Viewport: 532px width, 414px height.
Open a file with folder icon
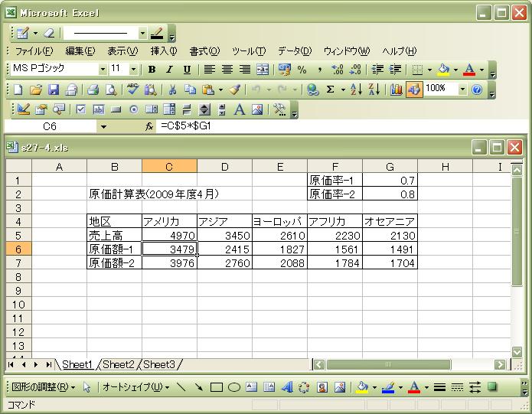36,90
